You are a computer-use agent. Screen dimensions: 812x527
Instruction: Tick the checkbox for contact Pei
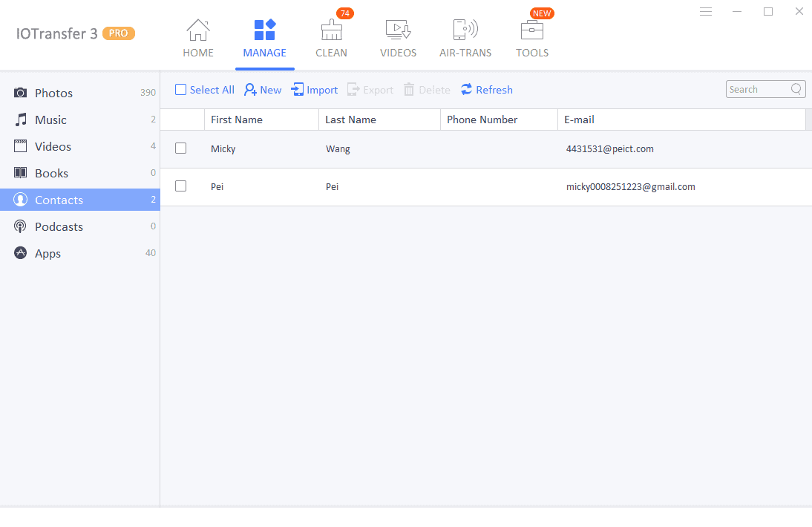[x=180, y=186]
